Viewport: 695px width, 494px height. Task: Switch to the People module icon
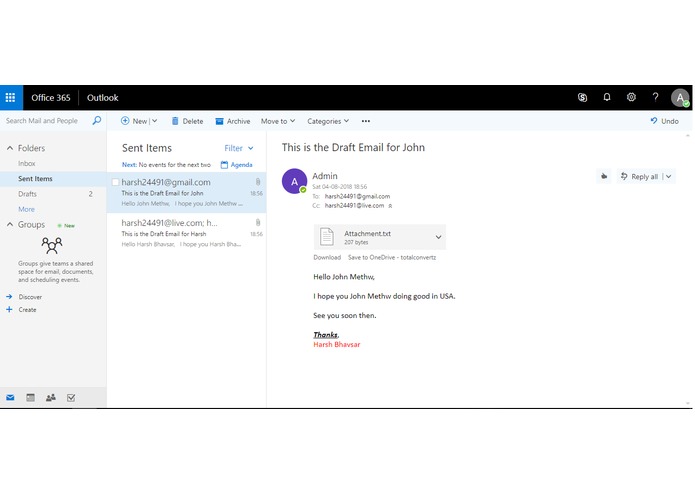tap(51, 397)
